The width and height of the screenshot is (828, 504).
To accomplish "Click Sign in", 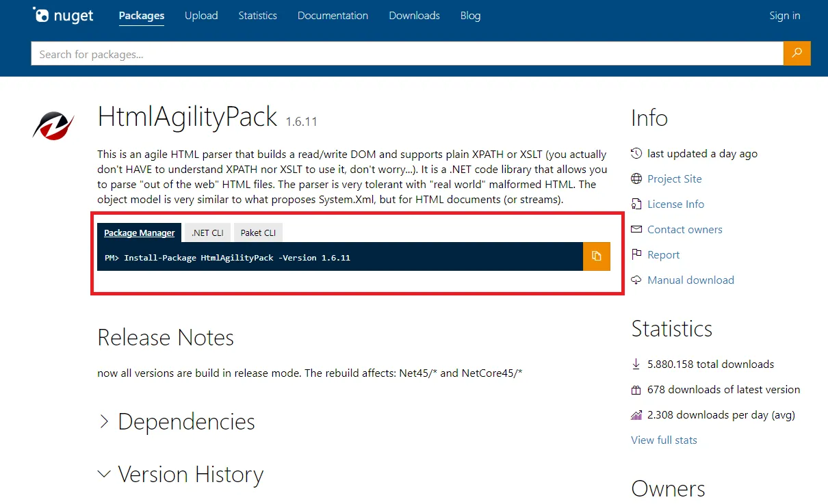I will [x=785, y=15].
